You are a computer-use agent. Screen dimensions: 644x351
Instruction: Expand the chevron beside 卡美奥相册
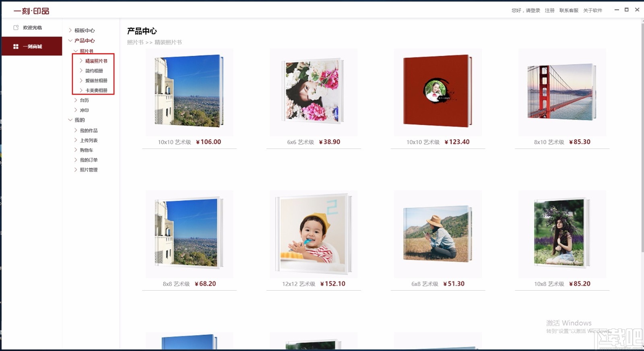[x=81, y=90]
